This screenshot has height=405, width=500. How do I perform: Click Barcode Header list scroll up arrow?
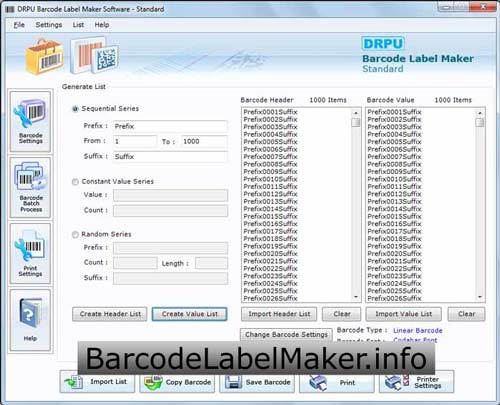356,113
